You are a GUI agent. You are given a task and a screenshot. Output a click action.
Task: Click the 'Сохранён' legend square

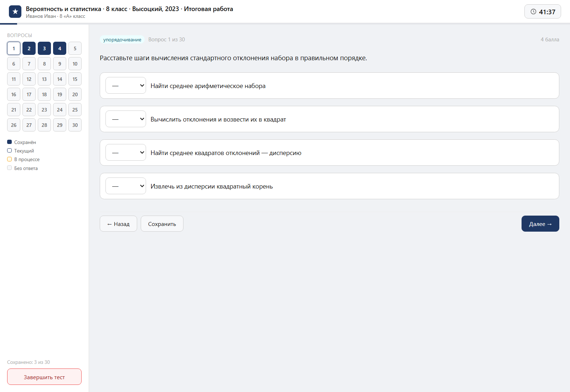(x=10, y=142)
